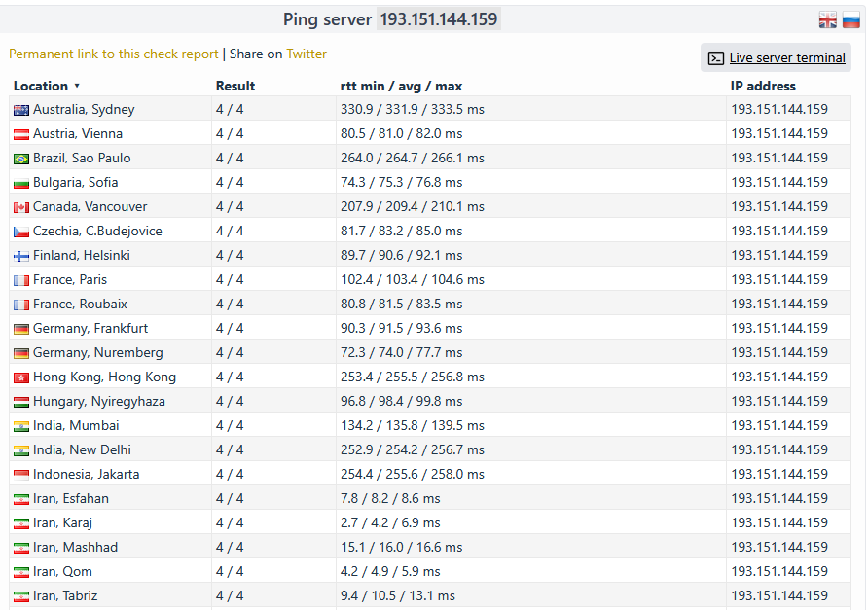Share the report on Twitter
This screenshot has height=610, width=868.
coord(307,54)
